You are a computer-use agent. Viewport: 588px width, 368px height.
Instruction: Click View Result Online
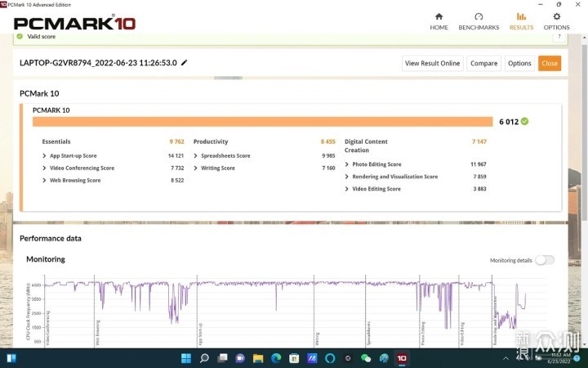click(432, 63)
